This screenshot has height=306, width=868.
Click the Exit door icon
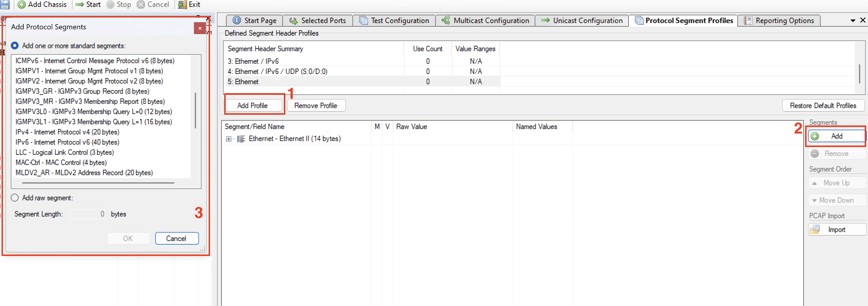(x=182, y=5)
